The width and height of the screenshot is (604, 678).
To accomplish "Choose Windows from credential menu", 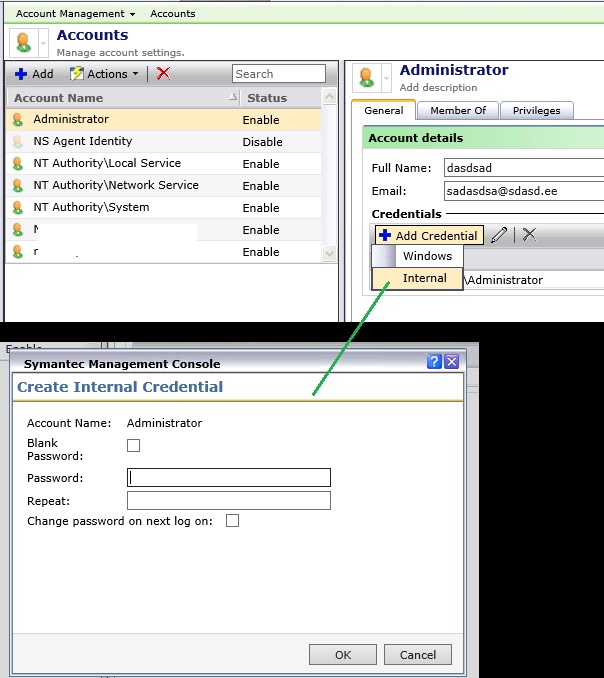I will pos(417,256).
